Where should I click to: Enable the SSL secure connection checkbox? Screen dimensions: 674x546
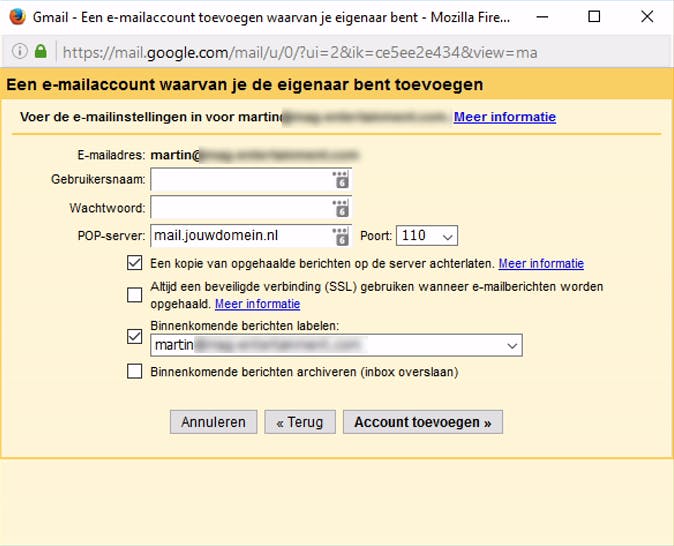pos(135,294)
